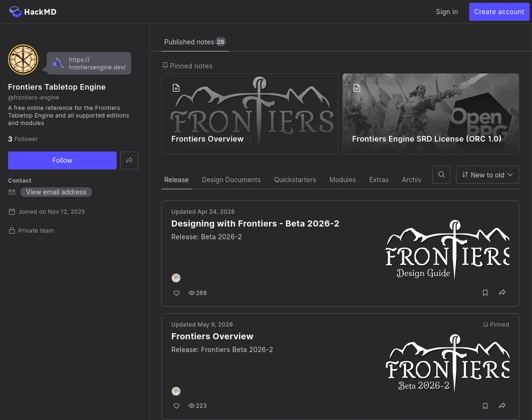
Task: Click the @frontiers-engine handle text
Action: (34, 98)
